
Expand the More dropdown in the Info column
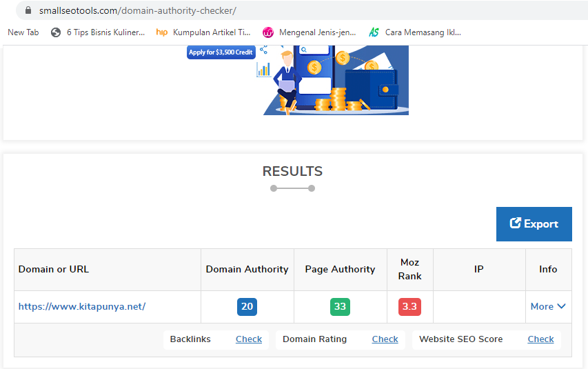pos(548,306)
